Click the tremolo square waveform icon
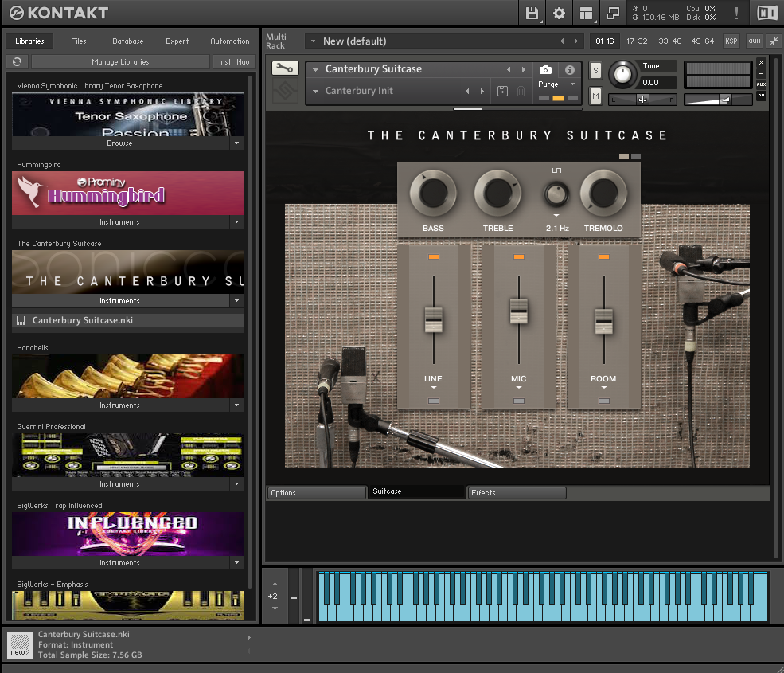The height and width of the screenshot is (673, 784). (x=556, y=170)
